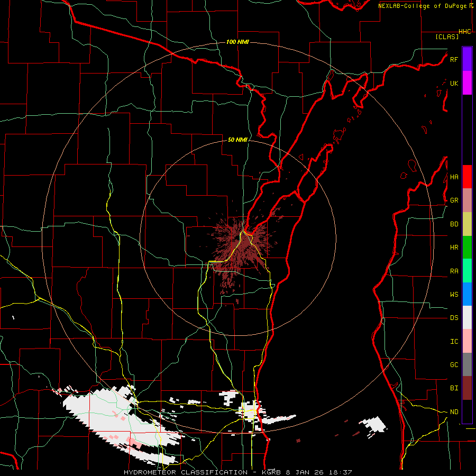The image size is (476, 476).
Task: Click the BI brown legend swatch
Action: click(x=467, y=388)
